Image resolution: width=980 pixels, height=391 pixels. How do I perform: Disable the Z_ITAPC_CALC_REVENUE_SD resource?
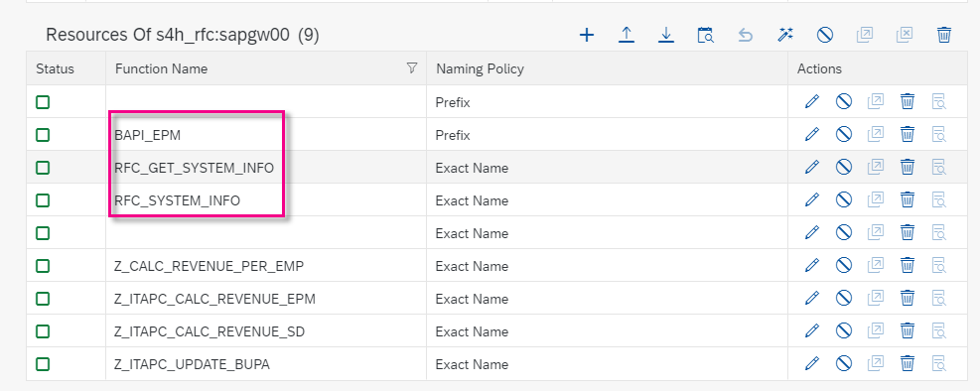pos(844,330)
